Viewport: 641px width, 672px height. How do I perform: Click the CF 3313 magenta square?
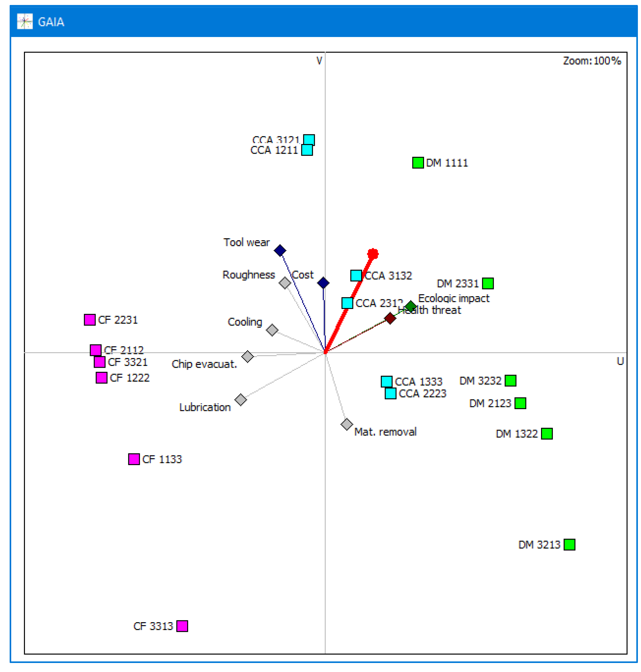point(182,626)
